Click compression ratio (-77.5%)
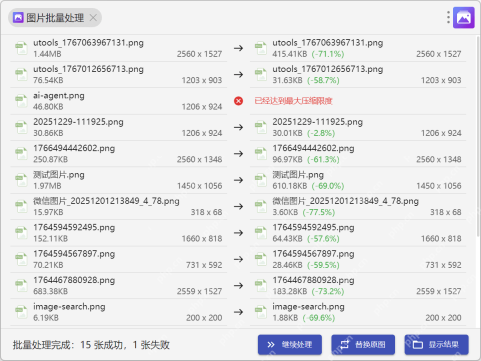This screenshot has width=481, height=361. (319, 212)
